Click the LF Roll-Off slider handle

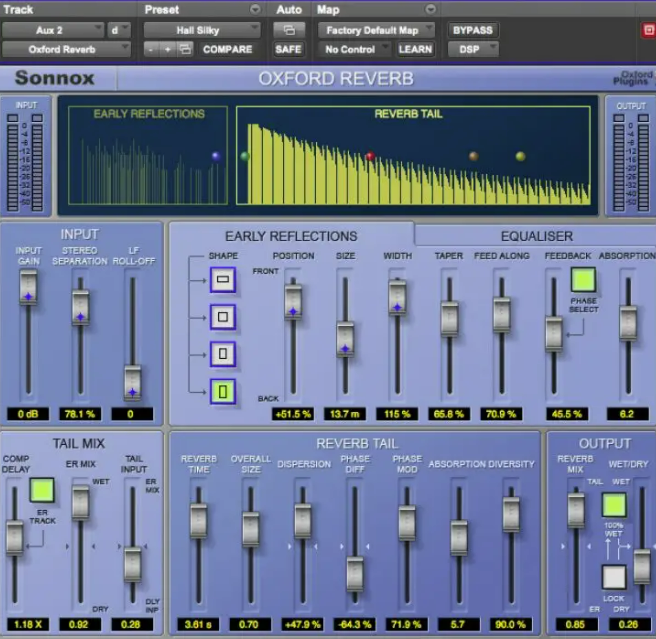(133, 383)
